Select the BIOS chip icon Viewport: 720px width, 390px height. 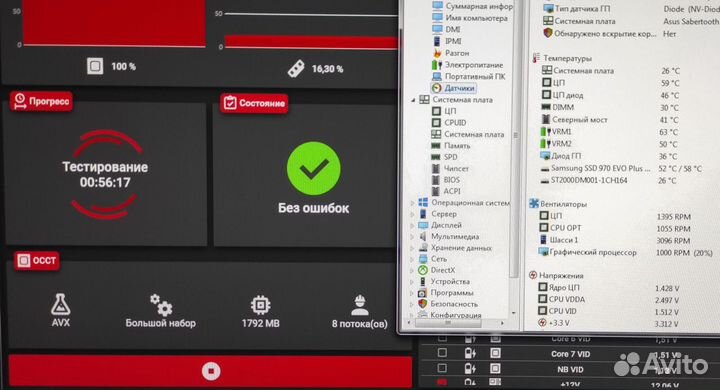[x=436, y=180]
